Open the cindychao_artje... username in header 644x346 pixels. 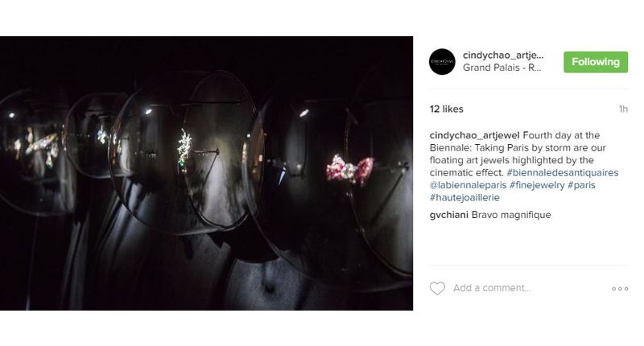[x=502, y=55]
